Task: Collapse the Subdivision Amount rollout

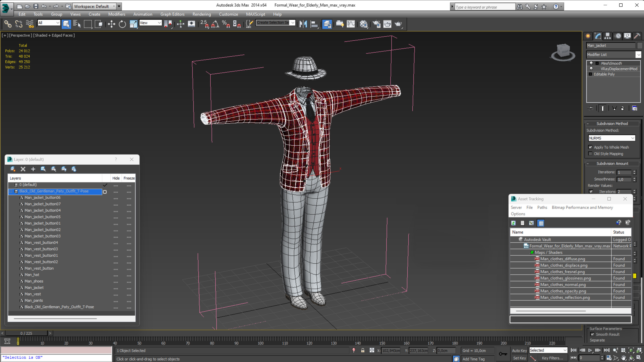Action: 612,164
